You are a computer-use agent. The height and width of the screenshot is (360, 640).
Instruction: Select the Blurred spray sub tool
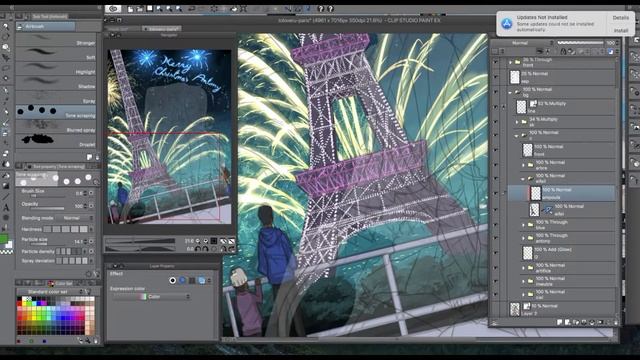coord(56,126)
